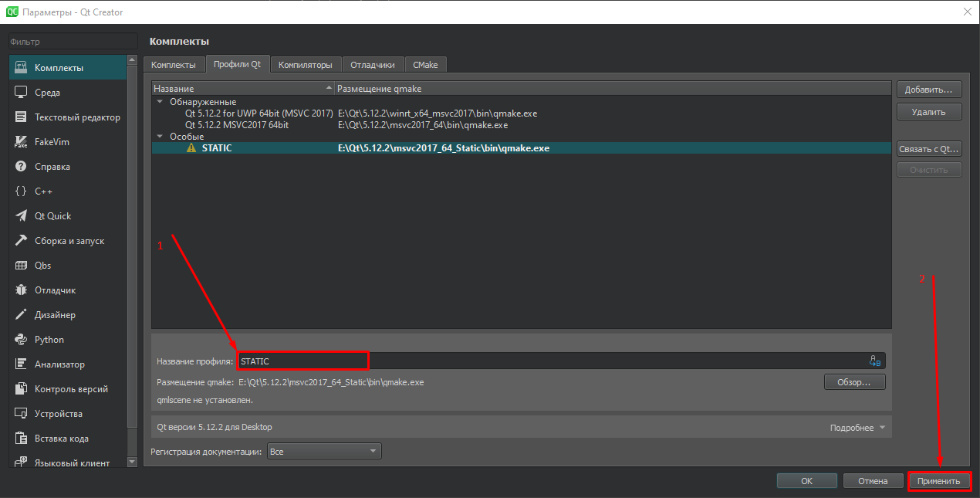Open the Qt Quick category icon
Image resolution: width=980 pixels, height=498 pixels.
pyautogui.click(x=22, y=216)
